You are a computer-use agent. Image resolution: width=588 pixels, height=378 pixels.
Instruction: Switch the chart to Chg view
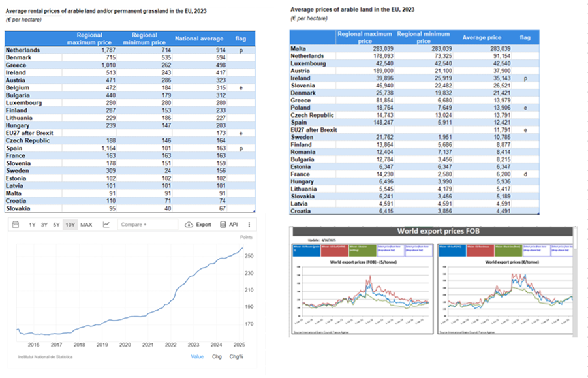[217, 356]
